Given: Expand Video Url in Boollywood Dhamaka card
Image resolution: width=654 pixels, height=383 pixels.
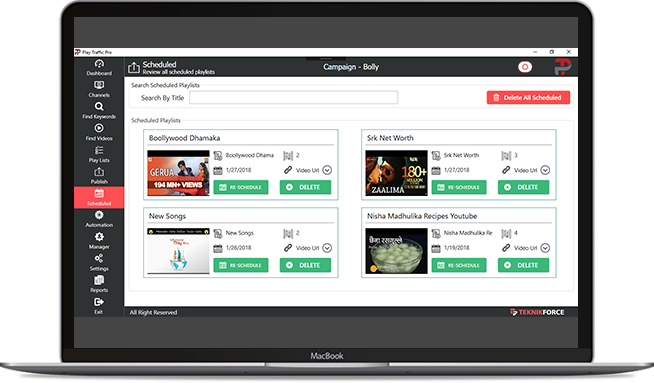Looking at the screenshot, I should [327, 170].
